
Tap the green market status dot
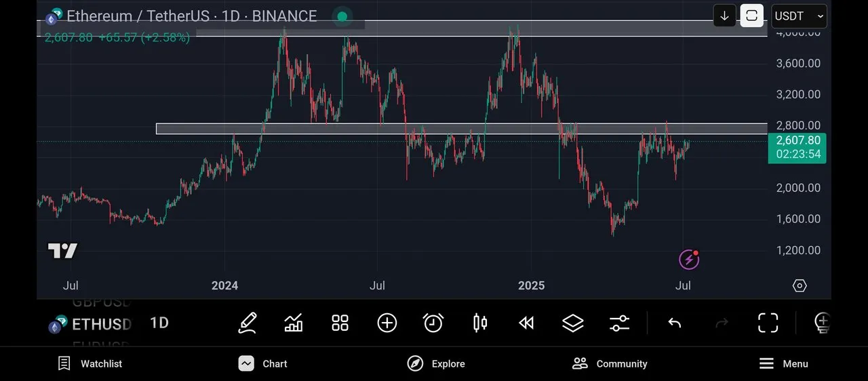pos(342,16)
